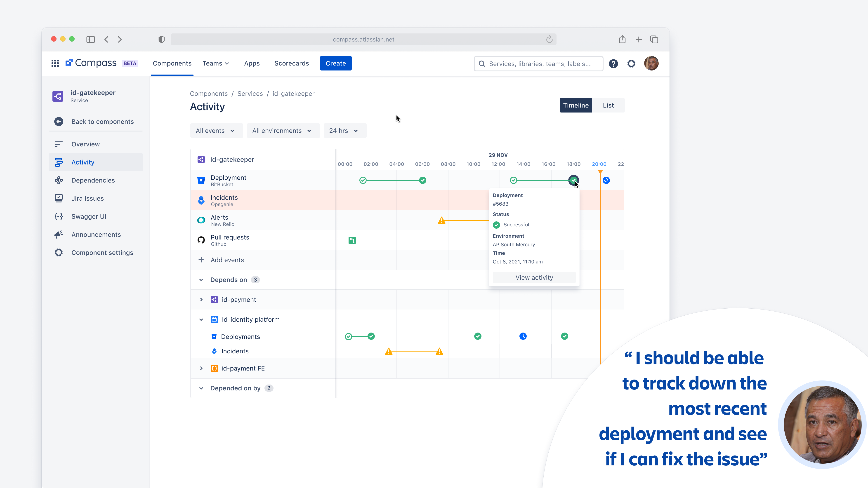Click the browser share icon
Image resolution: width=868 pixels, height=488 pixels.
pyautogui.click(x=622, y=39)
